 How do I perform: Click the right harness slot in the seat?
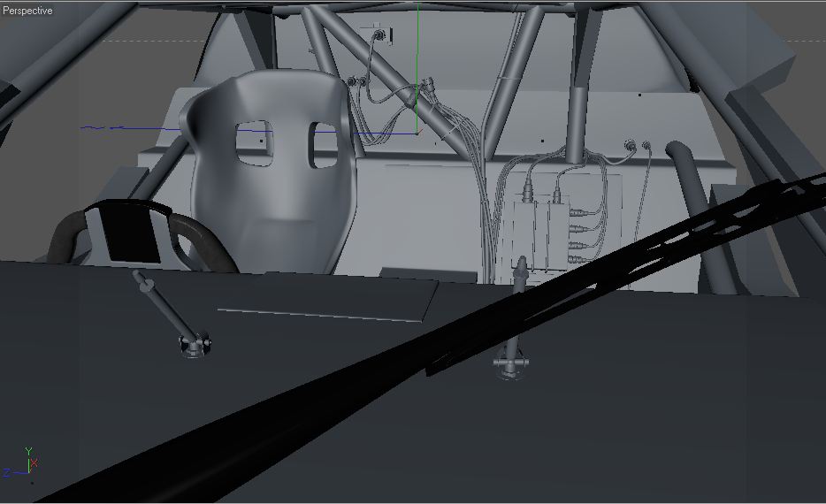point(323,145)
